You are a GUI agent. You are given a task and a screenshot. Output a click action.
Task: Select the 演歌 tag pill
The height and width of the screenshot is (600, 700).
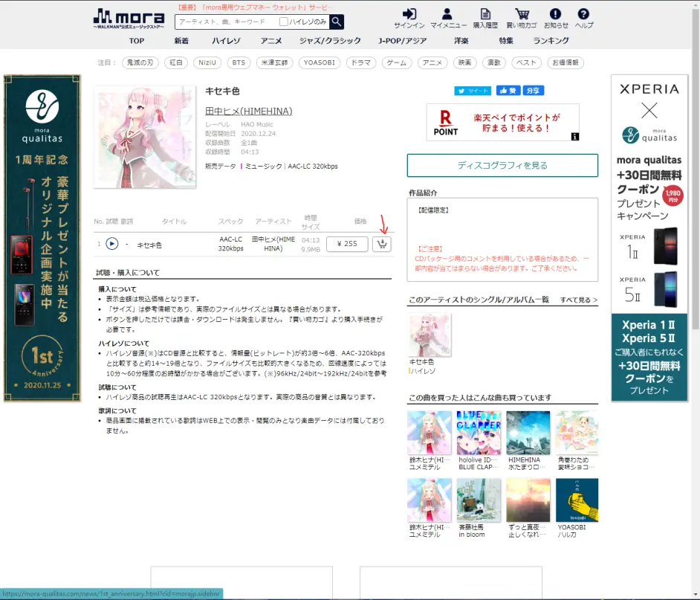493,62
